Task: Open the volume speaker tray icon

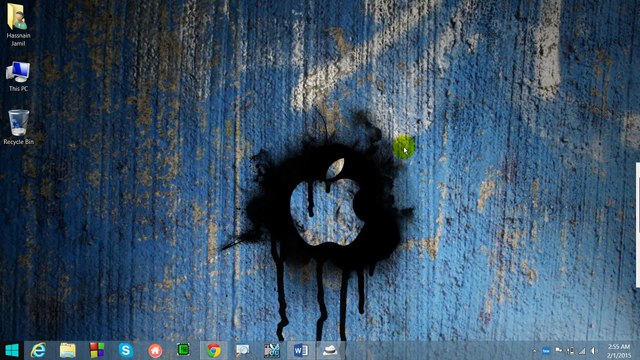Action: click(x=594, y=351)
